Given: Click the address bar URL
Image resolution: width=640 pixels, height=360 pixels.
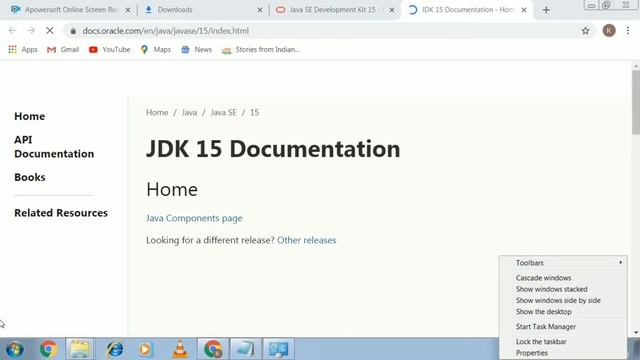Looking at the screenshot, I should coord(166,31).
